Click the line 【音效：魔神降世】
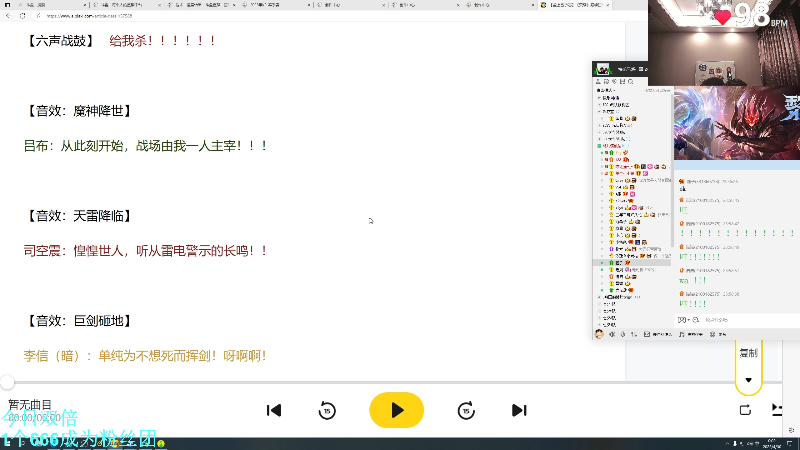Image resolution: width=800 pixels, height=450 pixels. click(79, 111)
